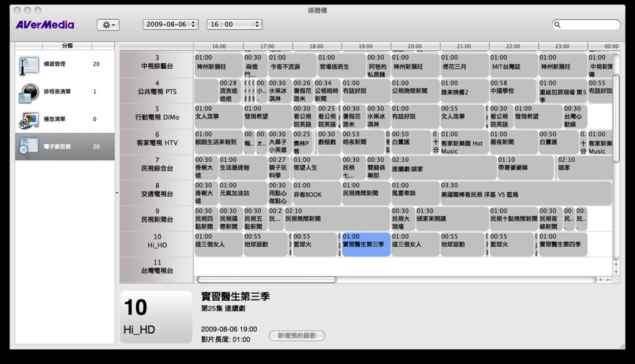Screen dimensions: 635x364
Task: Click the 新增預約錄影 recording button
Action: [297, 335]
